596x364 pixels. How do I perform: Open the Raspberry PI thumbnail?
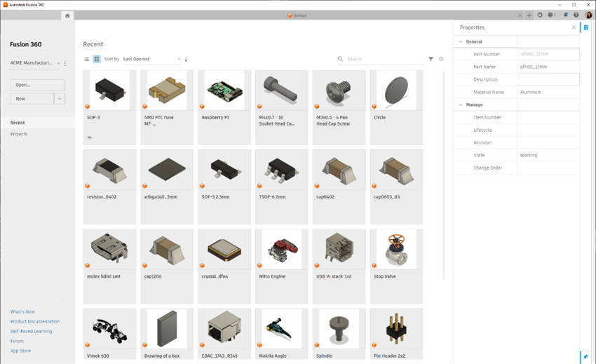[224, 91]
